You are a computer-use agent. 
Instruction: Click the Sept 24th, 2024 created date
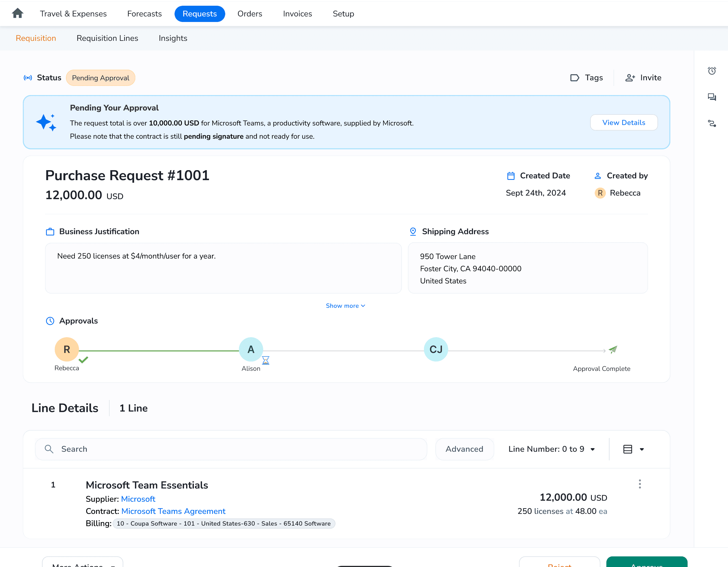point(536,193)
